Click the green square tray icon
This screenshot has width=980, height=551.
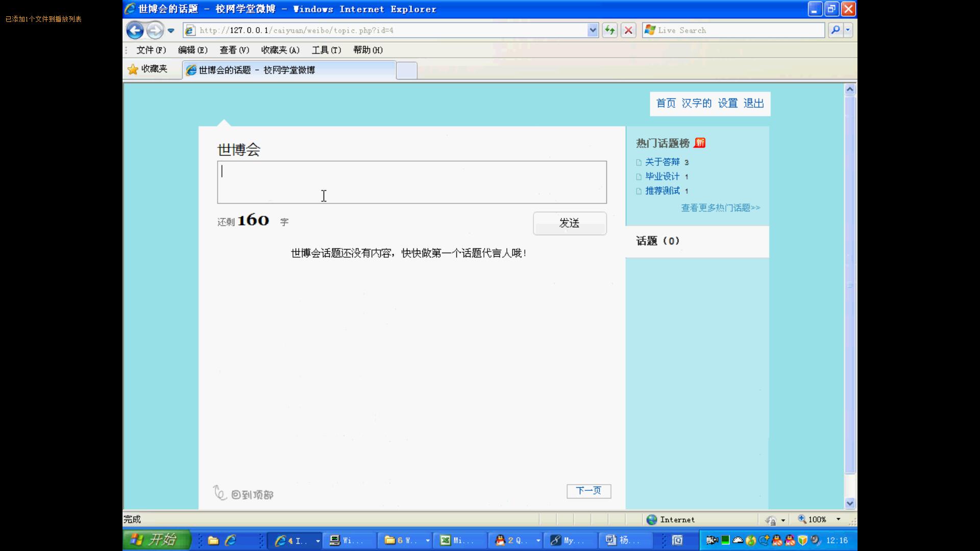pyautogui.click(x=725, y=540)
